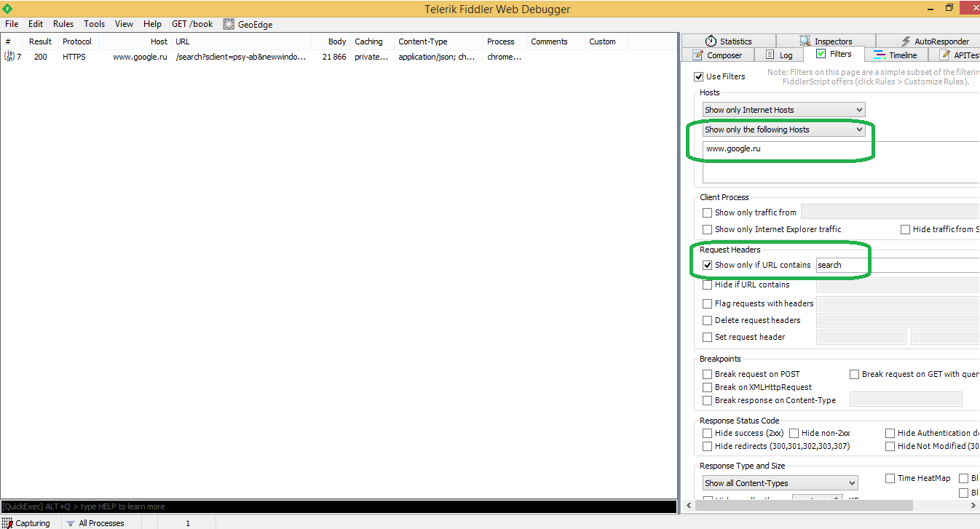The height and width of the screenshot is (529, 980).
Task: Check Hide redirects (300,301,302,303,307)
Action: click(707, 446)
